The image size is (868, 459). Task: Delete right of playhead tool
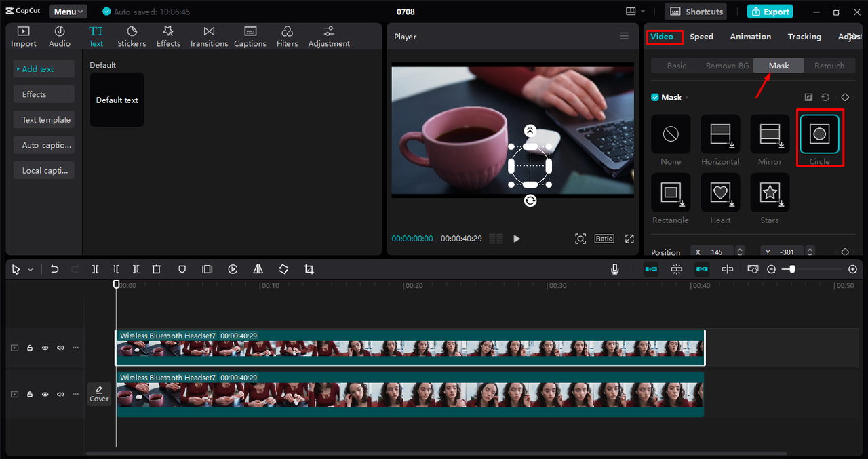pyautogui.click(x=136, y=269)
